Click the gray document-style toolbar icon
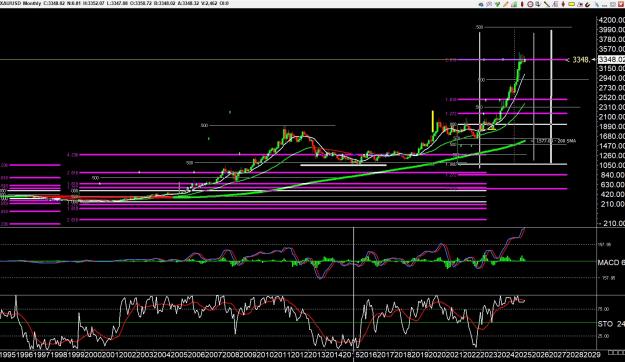This screenshot has width=625, height=362. click(x=555, y=4)
